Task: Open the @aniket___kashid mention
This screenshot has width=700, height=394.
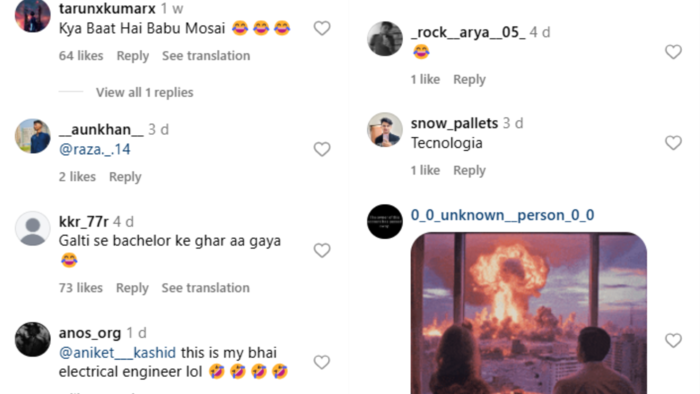Action: point(117,353)
